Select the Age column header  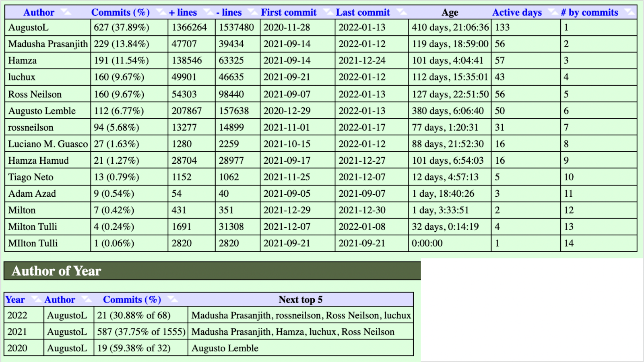pyautogui.click(x=450, y=12)
